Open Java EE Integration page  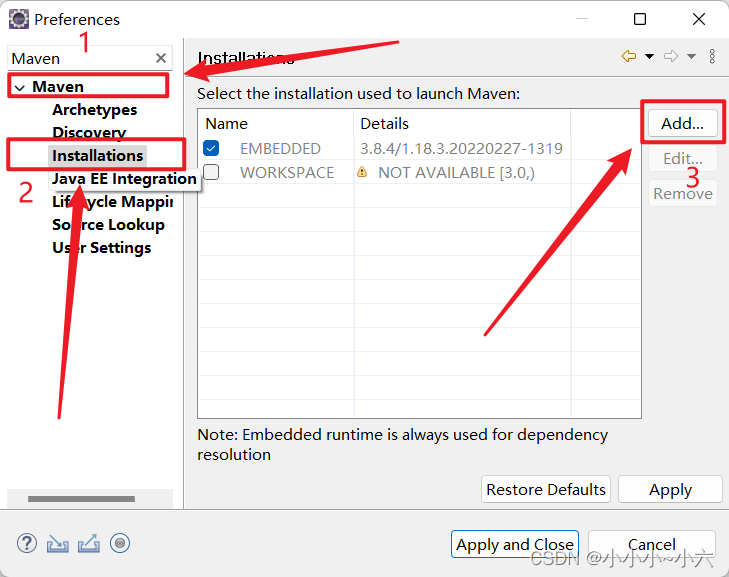pyautogui.click(x=124, y=179)
